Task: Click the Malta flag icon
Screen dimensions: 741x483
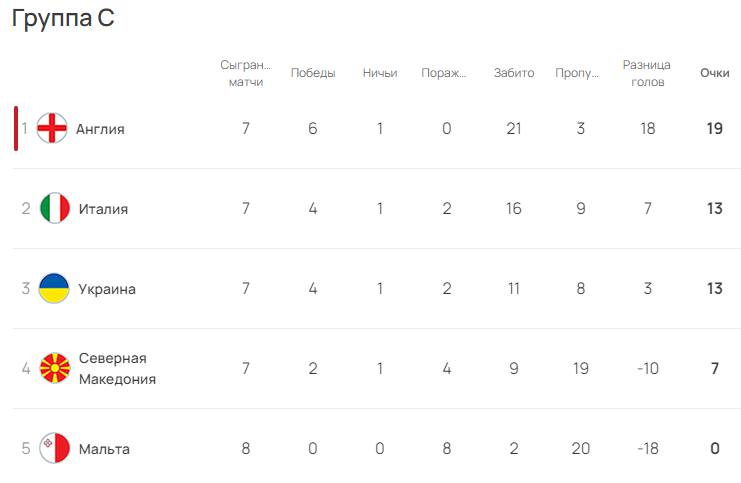Action: (x=54, y=449)
